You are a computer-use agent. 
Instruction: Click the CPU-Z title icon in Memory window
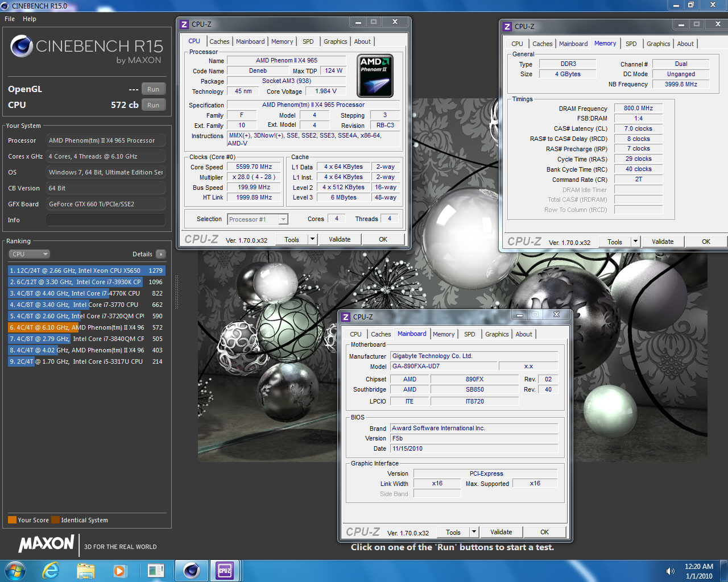(507, 27)
